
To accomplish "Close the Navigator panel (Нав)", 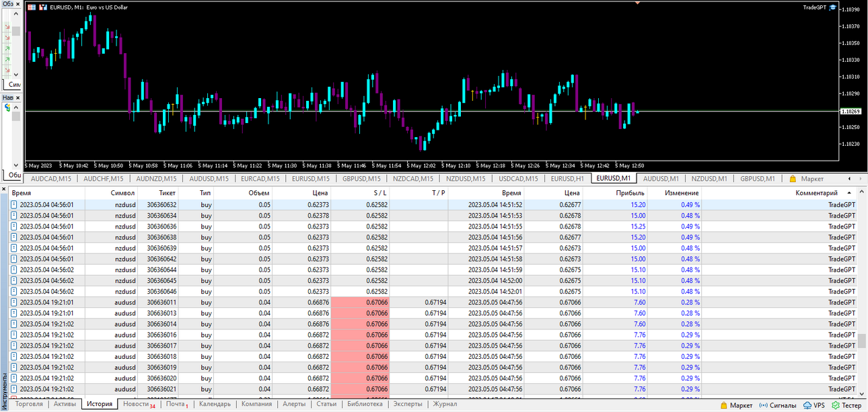I will coord(17,97).
